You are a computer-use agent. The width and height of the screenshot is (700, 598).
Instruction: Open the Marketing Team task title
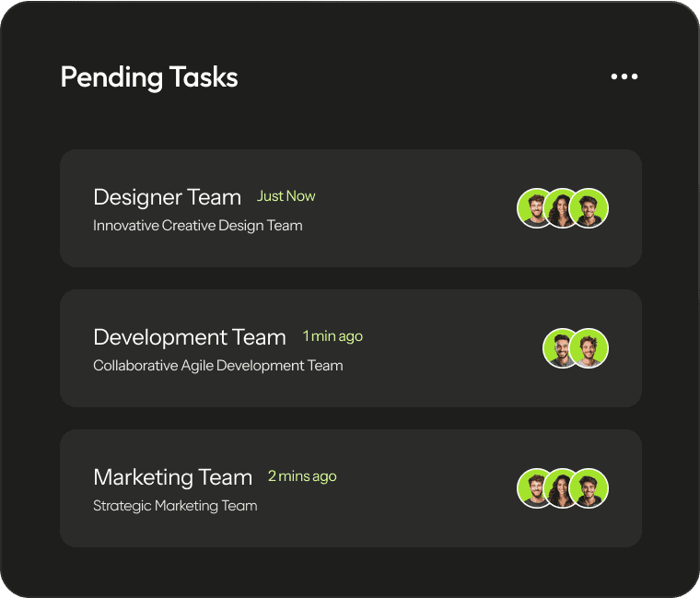173,477
